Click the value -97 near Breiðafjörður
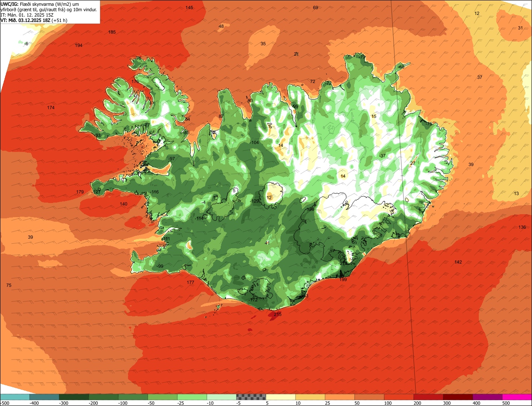 click(x=171, y=159)
